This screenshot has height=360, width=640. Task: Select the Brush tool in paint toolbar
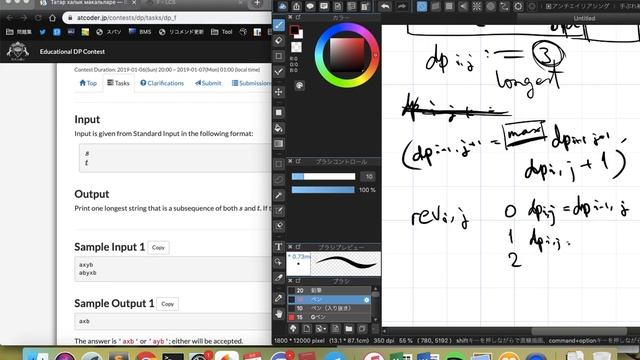(x=279, y=25)
